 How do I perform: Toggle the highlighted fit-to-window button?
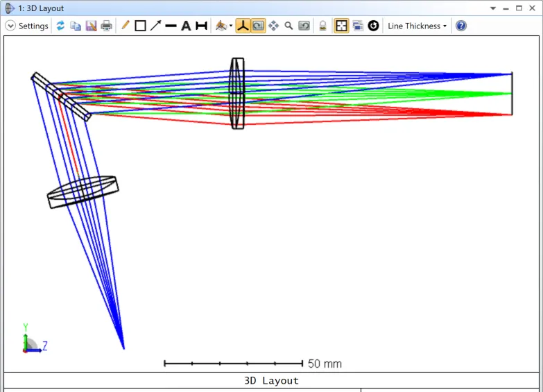pyautogui.click(x=342, y=26)
